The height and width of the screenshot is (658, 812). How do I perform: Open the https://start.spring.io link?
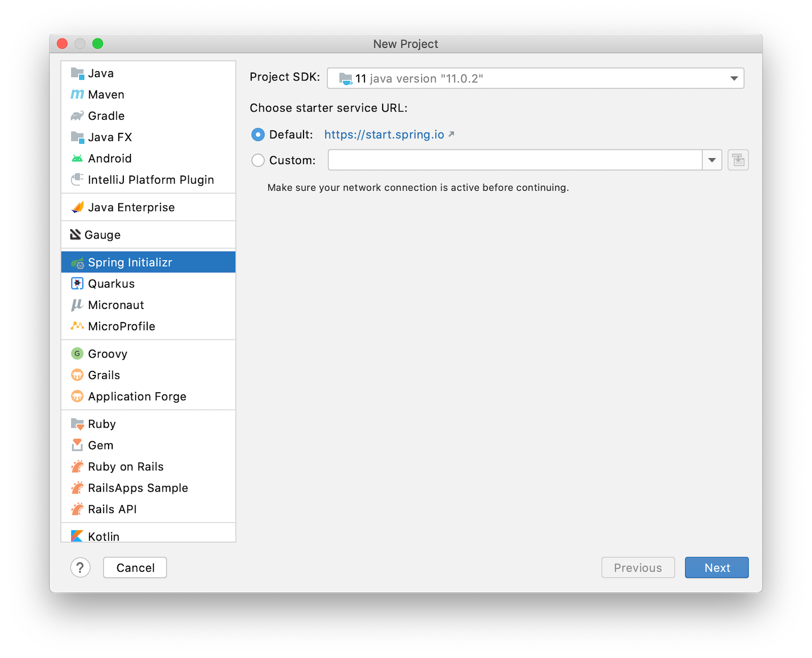point(384,134)
